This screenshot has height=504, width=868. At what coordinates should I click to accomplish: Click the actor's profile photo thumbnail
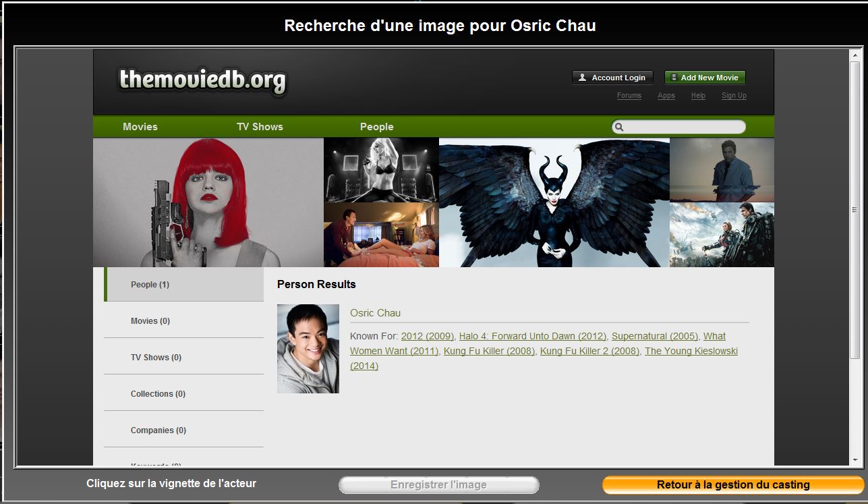pyautogui.click(x=308, y=348)
